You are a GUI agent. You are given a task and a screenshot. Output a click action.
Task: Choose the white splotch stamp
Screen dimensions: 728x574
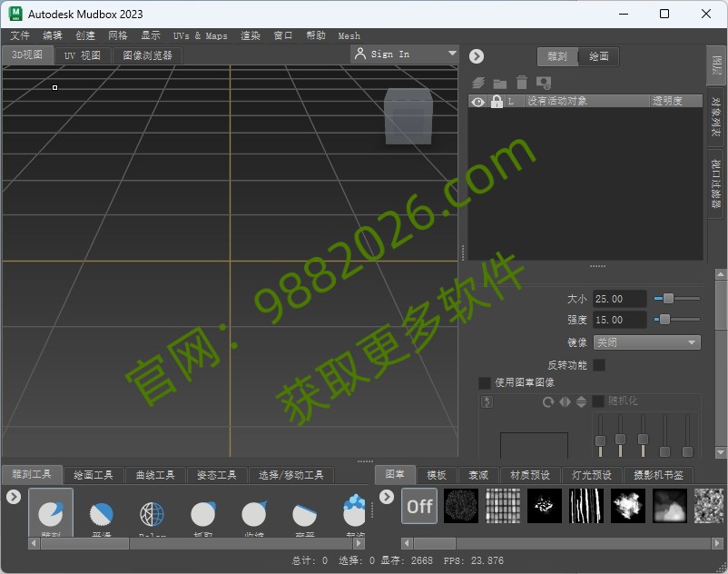pos(628,506)
